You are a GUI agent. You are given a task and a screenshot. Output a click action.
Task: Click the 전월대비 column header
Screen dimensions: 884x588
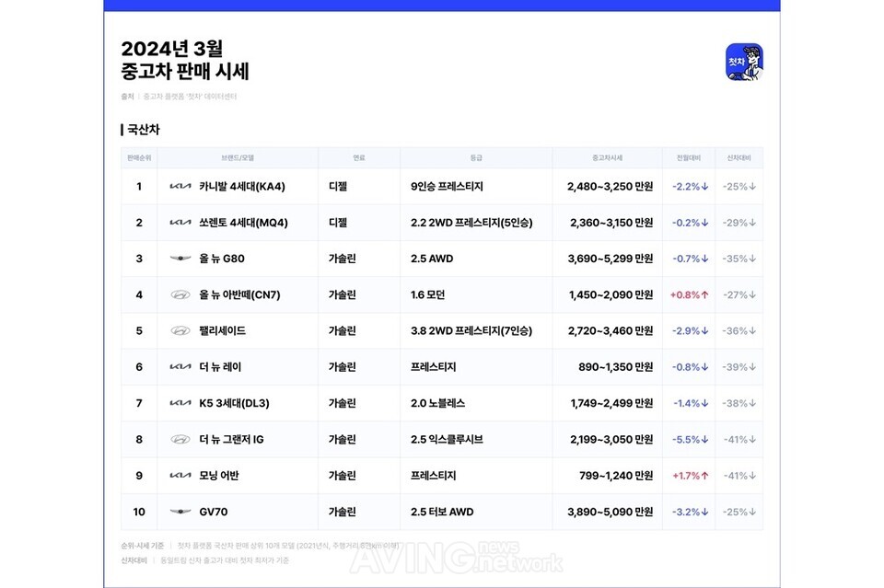tap(689, 158)
